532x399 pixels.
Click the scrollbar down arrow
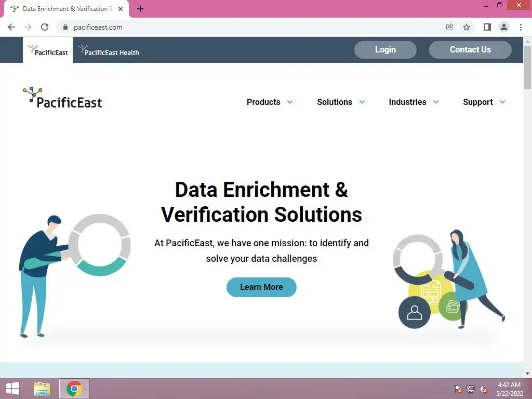(x=527, y=374)
